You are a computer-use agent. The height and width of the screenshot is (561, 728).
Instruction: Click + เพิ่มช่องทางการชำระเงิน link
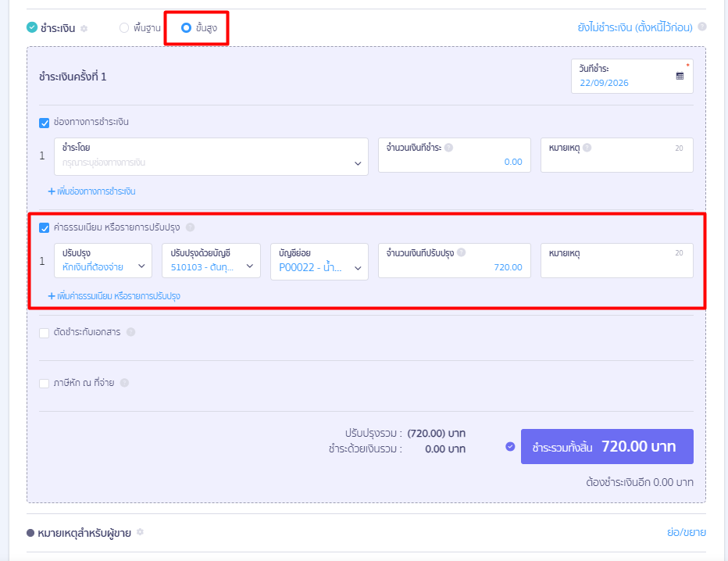tap(92, 191)
